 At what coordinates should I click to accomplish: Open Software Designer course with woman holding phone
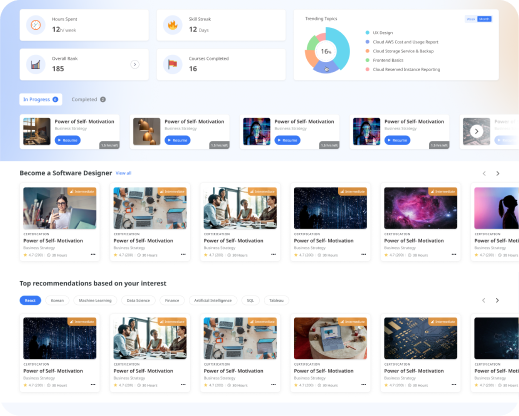(60, 208)
